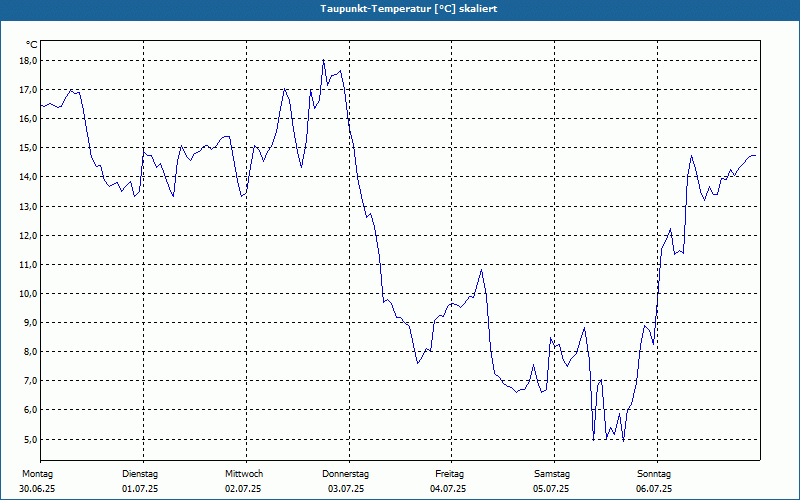Click the °C unit label

[x=32, y=45]
